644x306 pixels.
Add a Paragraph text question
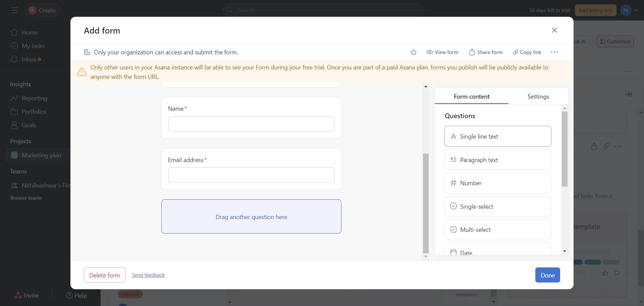(497, 160)
